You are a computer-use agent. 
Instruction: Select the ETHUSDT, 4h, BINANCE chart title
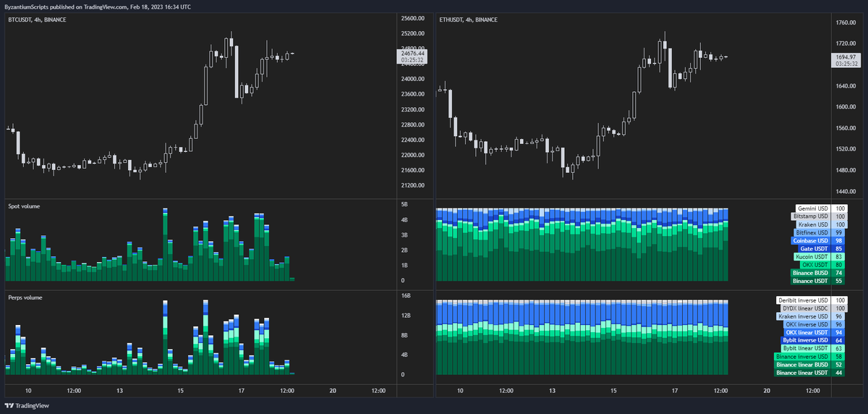tap(468, 20)
